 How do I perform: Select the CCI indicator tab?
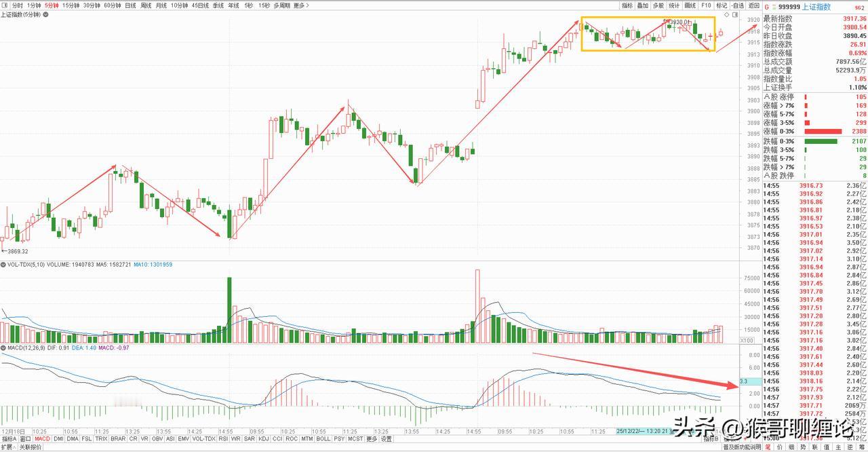[x=277, y=438]
